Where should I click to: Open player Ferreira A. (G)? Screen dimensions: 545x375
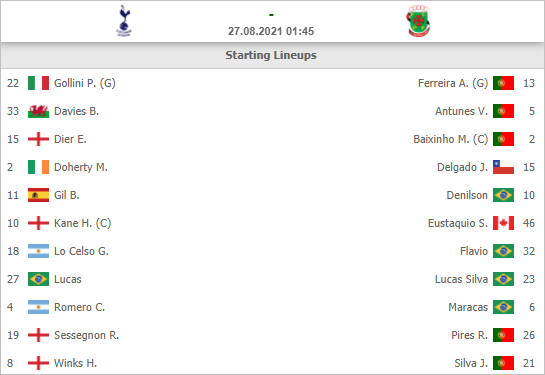[x=453, y=83]
